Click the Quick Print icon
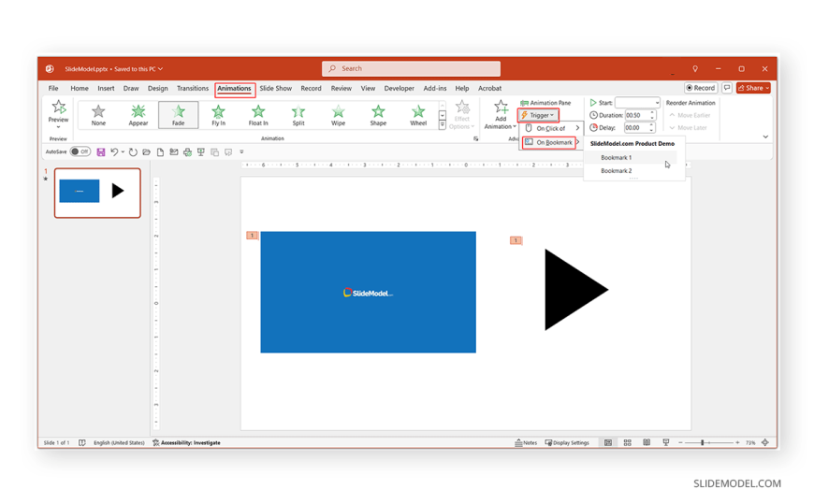This screenshot has width=814, height=504. [187, 152]
